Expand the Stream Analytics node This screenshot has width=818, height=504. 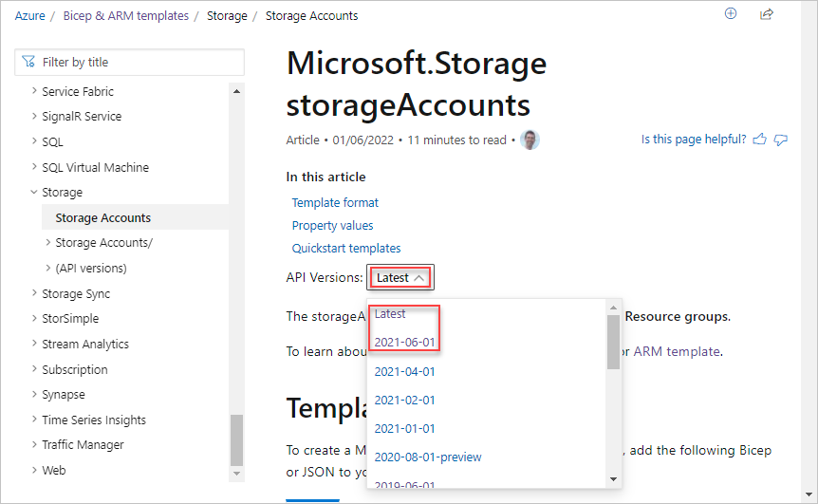coord(34,344)
